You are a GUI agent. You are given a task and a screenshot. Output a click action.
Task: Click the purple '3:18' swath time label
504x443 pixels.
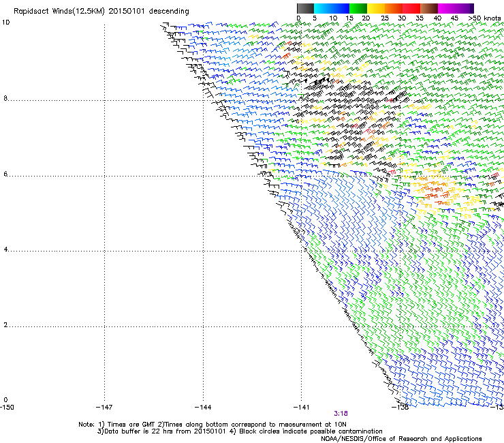341,414
